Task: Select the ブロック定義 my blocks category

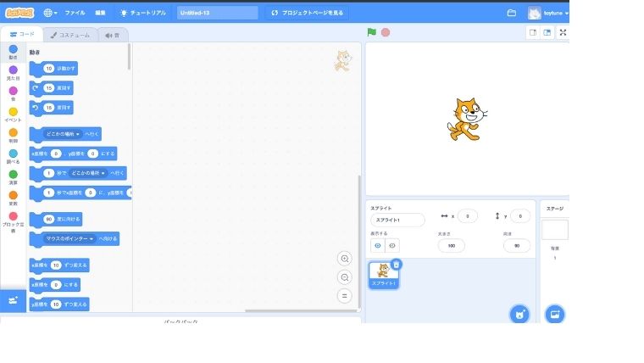Action: pos(14,222)
